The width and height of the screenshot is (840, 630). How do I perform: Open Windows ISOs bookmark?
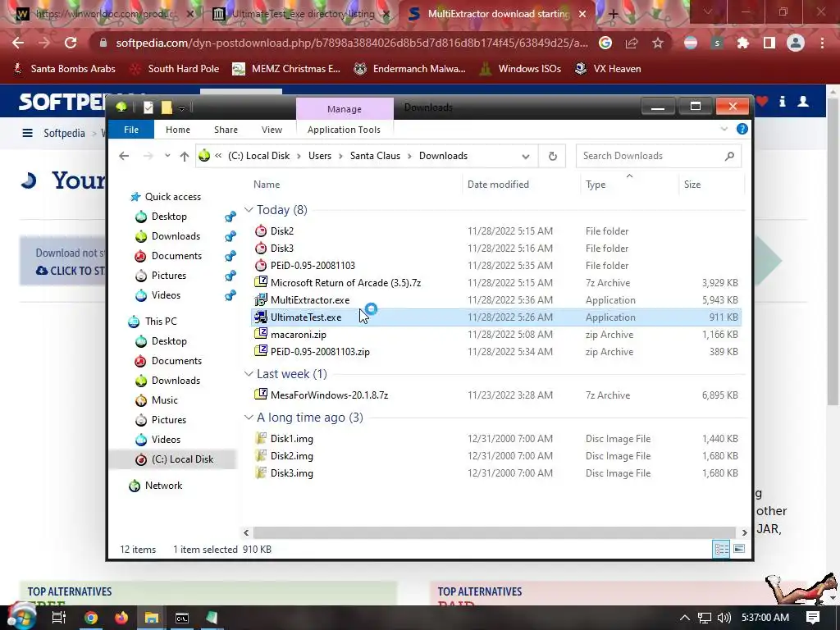pos(519,69)
